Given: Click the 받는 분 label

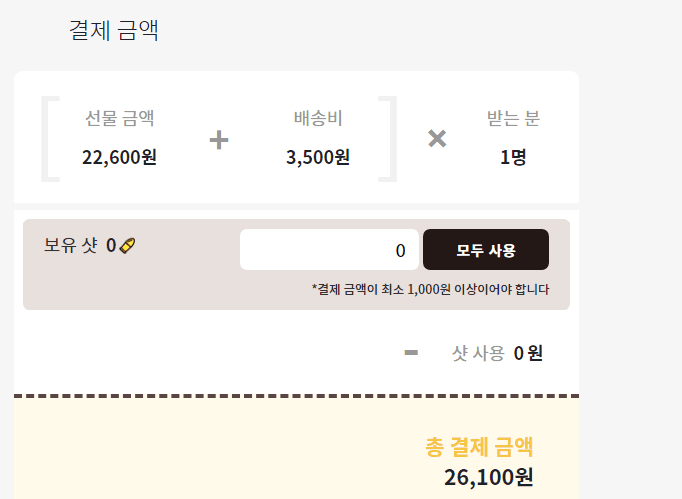Looking at the screenshot, I should 513,118.
